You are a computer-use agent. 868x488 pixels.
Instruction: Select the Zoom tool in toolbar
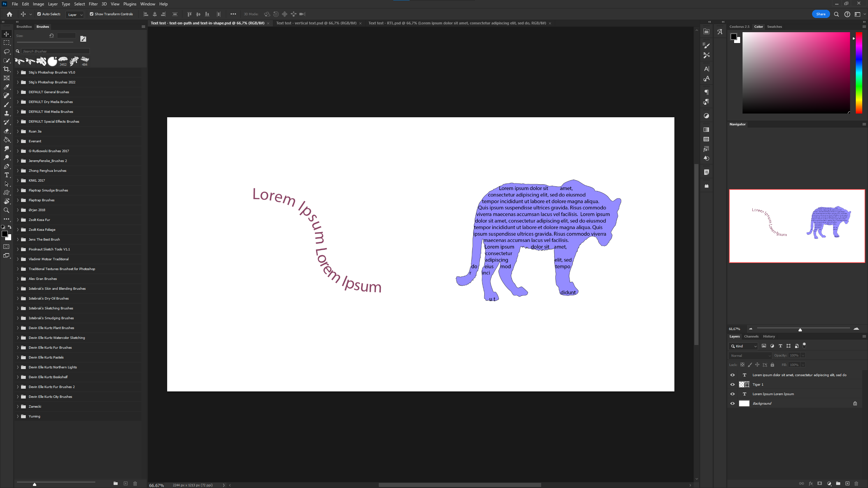click(6, 210)
